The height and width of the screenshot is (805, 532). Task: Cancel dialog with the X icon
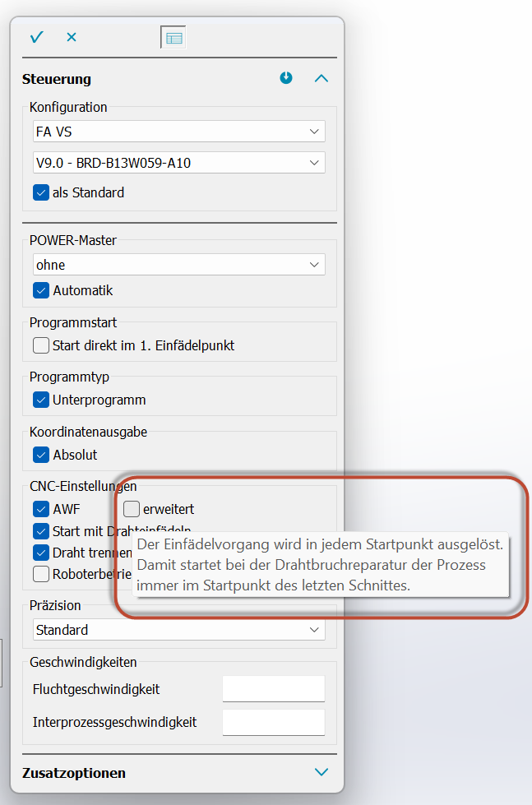(x=72, y=37)
